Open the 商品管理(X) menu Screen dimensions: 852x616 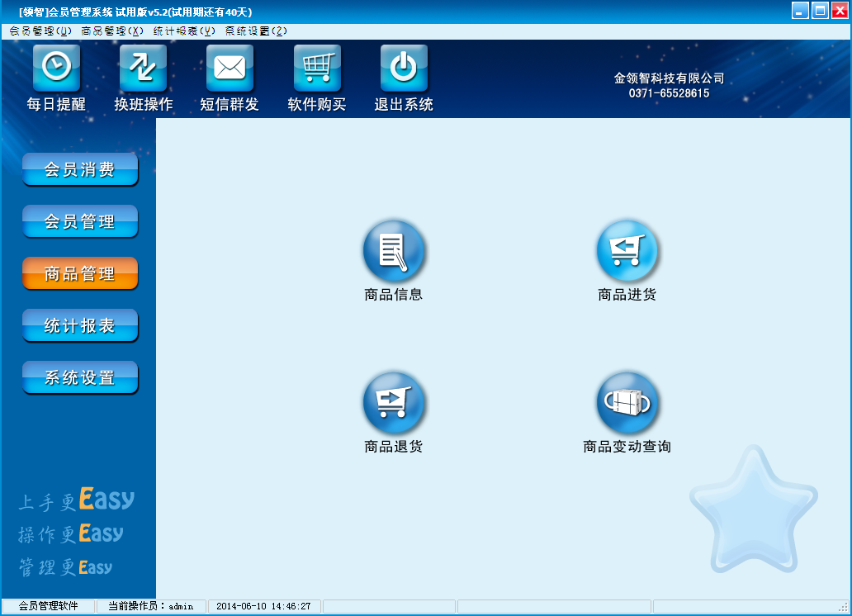[112, 31]
